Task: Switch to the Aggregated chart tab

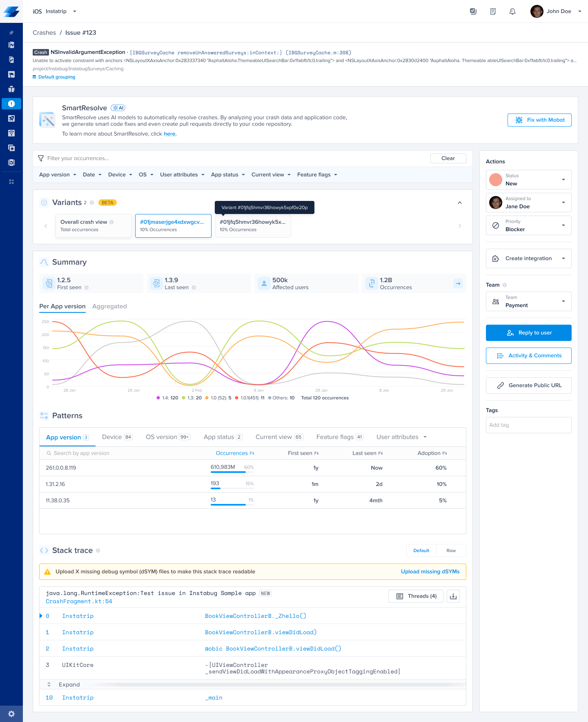Action: [109, 306]
